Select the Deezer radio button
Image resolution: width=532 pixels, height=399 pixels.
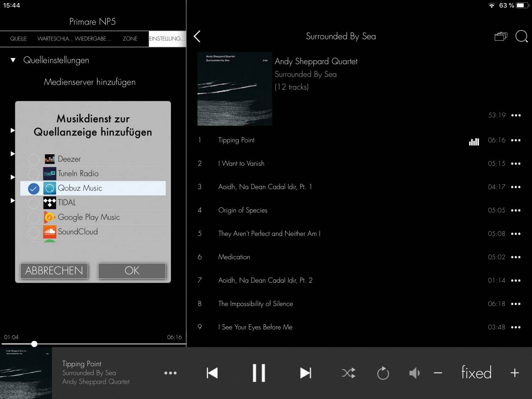coord(34,159)
